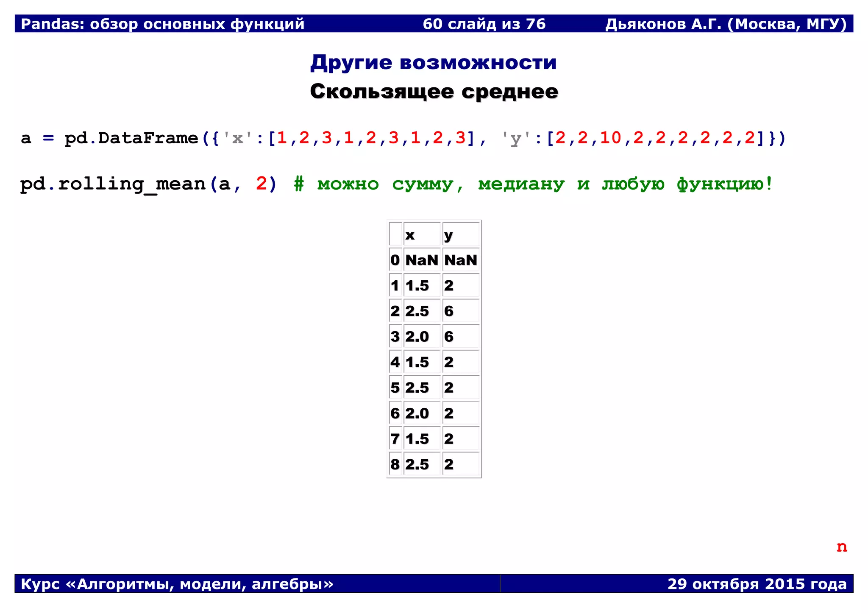868x614 pixels.
Task: Click subtitle 'Скользящее среднее'
Action: 434,92
